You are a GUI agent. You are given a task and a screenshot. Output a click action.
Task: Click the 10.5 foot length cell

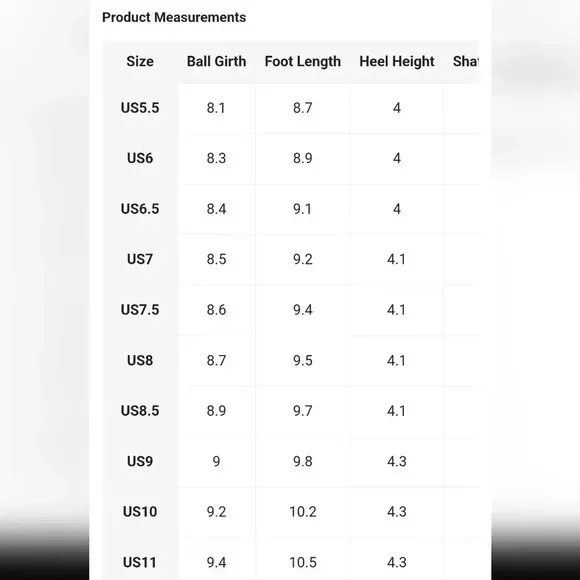(303, 562)
